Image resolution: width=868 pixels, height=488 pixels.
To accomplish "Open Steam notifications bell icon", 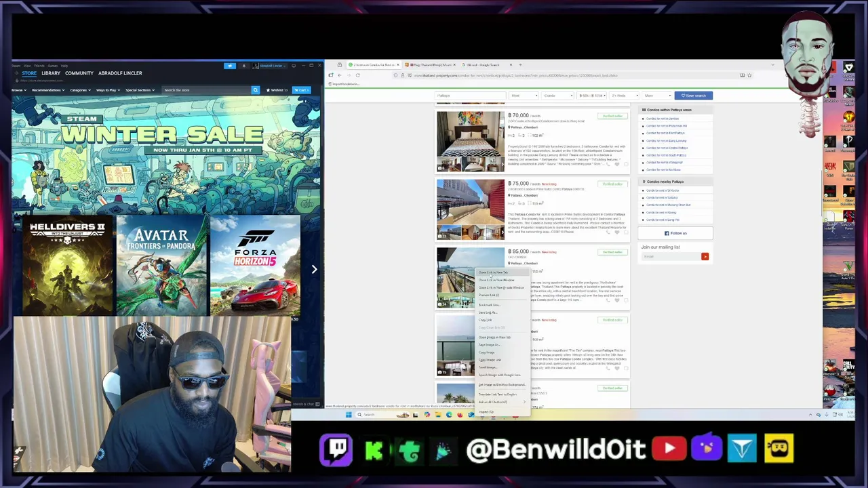I will [244, 66].
